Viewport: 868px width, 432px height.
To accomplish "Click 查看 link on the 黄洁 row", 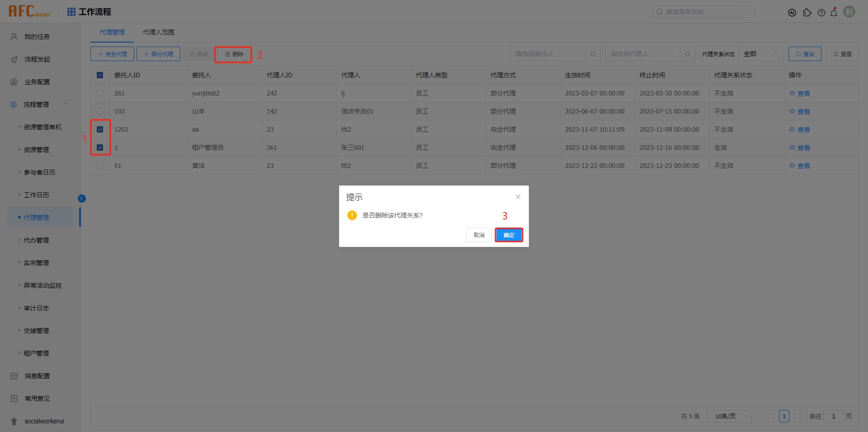I will coord(803,166).
